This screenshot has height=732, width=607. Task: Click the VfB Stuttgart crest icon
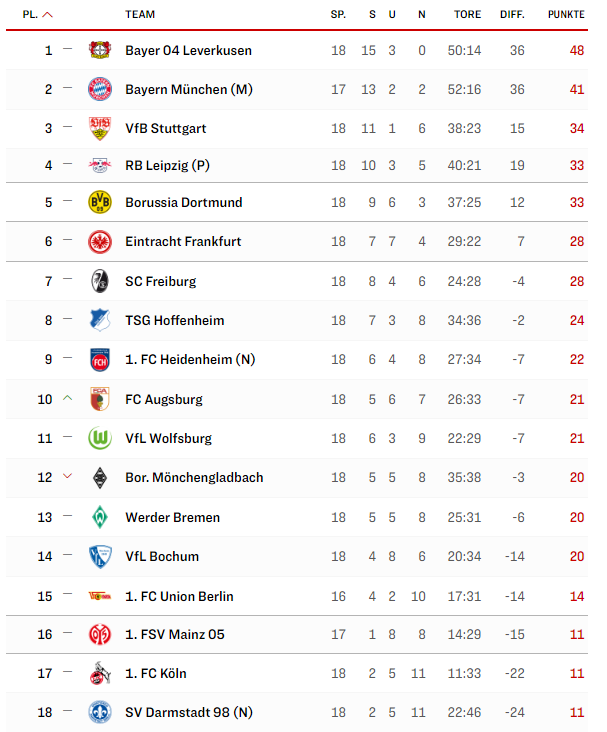[x=99, y=128]
